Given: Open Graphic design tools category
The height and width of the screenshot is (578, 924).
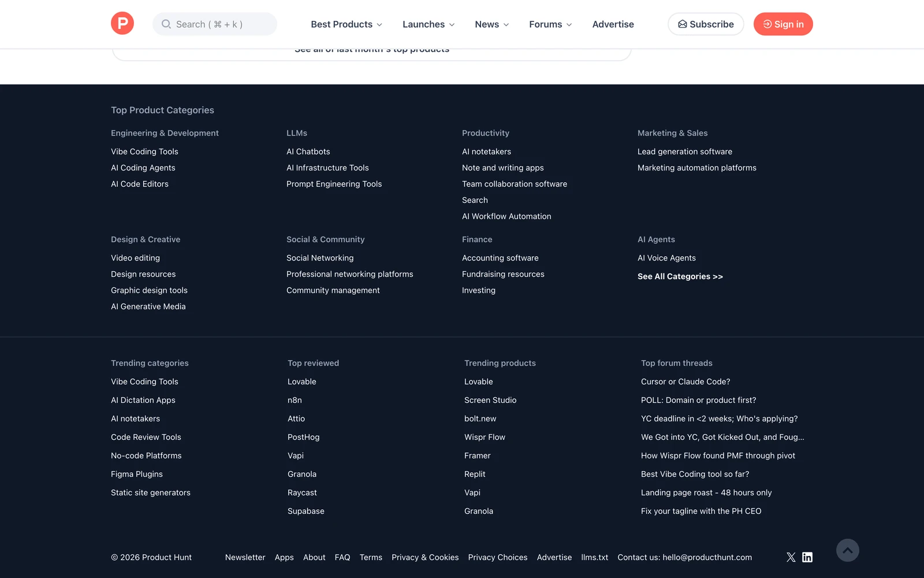Looking at the screenshot, I should (150, 290).
